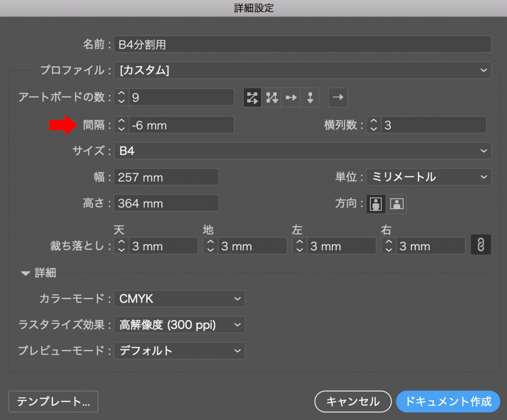Select portrait orientation (方向)

click(x=376, y=203)
